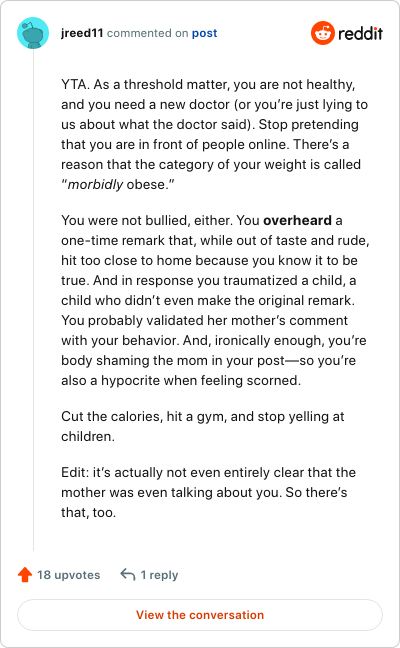Screen dimensions: 400x648
Task: Click the bold word "overheard"
Action: (x=298, y=220)
